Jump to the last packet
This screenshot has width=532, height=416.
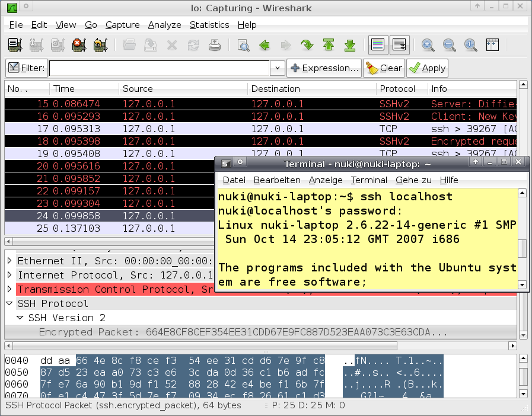click(x=350, y=45)
